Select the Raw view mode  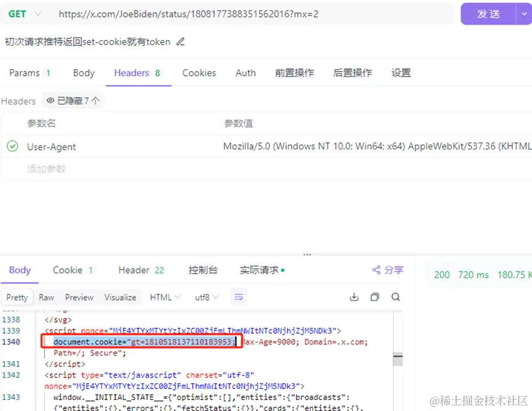[x=46, y=297]
